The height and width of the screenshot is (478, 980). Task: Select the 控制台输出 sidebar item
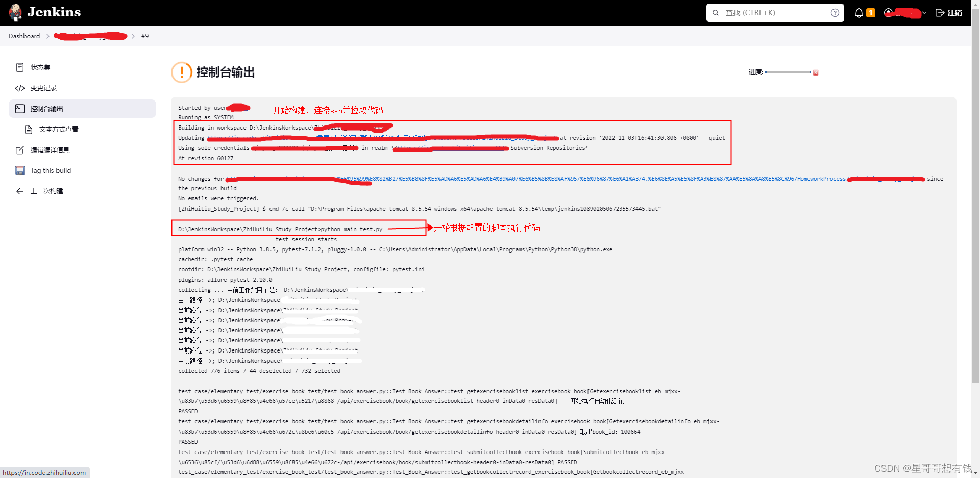pos(46,108)
